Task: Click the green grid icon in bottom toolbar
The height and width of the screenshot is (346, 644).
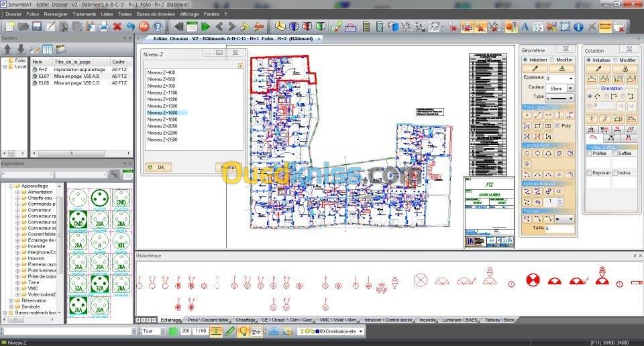Action: point(173,331)
